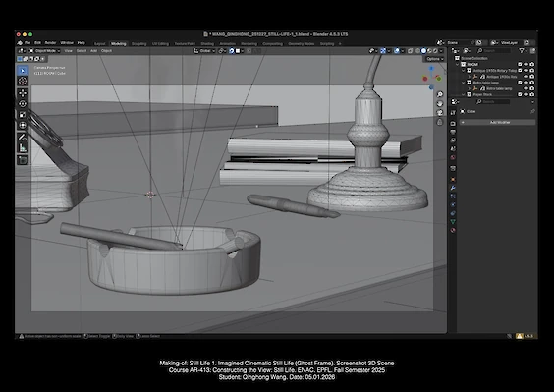
Task: Click the Blender logo menu icon
Action: (20, 43)
